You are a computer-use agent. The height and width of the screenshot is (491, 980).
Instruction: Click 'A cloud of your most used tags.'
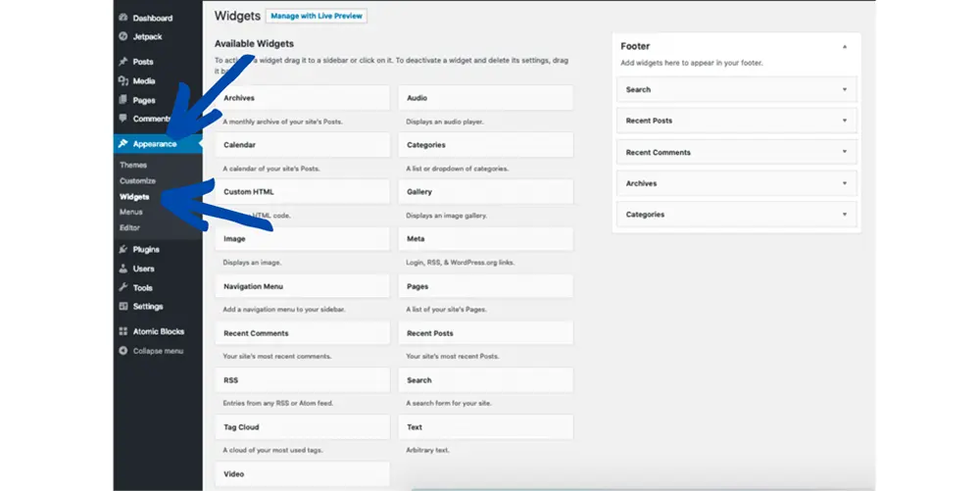point(272,450)
